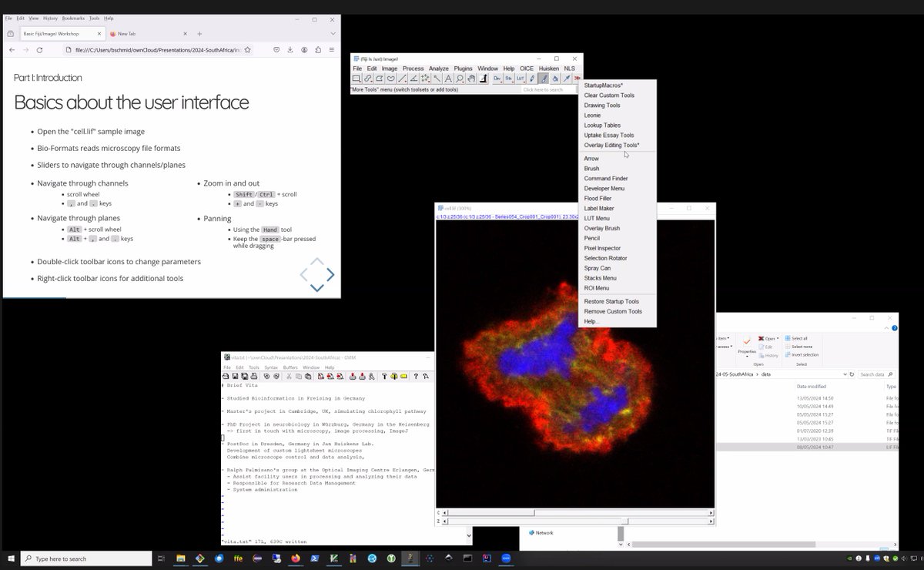Sort by Date modified column header
Viewport: 924px width, 570px height.
(x=812, y=386)
